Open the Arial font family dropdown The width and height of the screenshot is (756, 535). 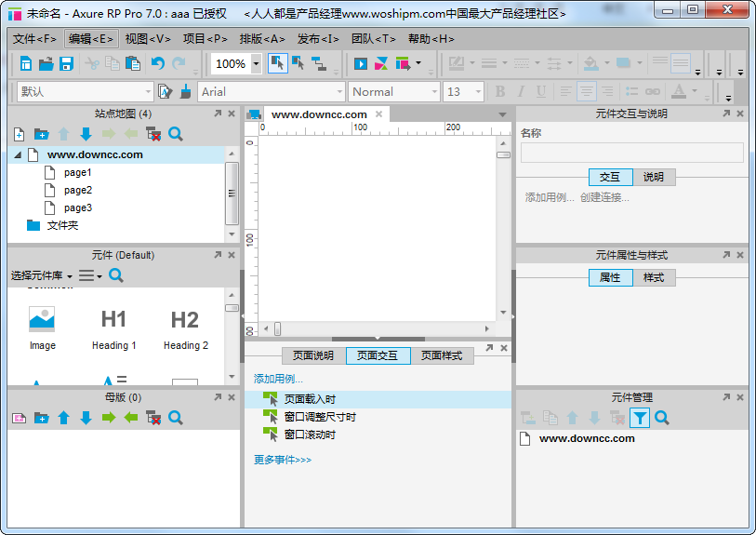click(x=338, y=92)
